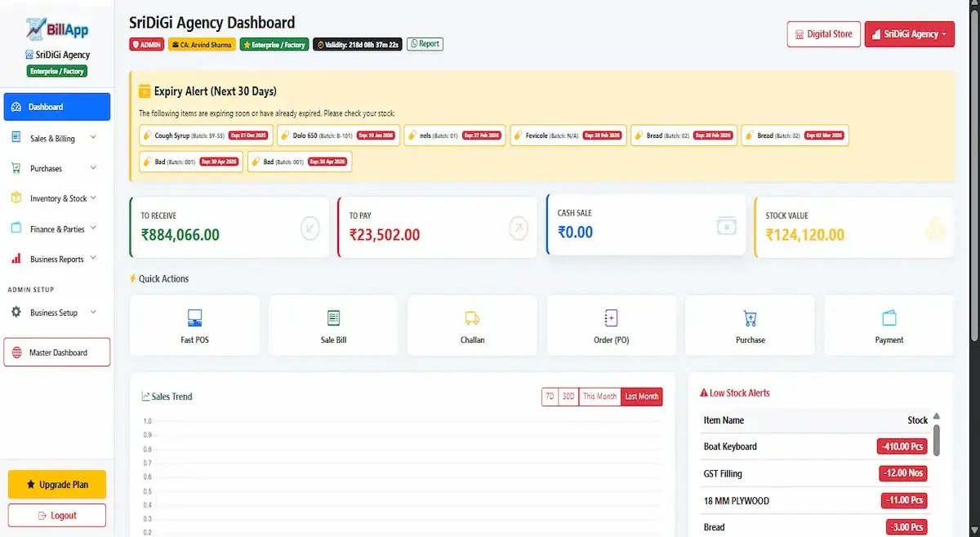Screen dimensions: 980x537
Task: Select Bread expiring 02 Mar 2026
Action: click(795, 135)
